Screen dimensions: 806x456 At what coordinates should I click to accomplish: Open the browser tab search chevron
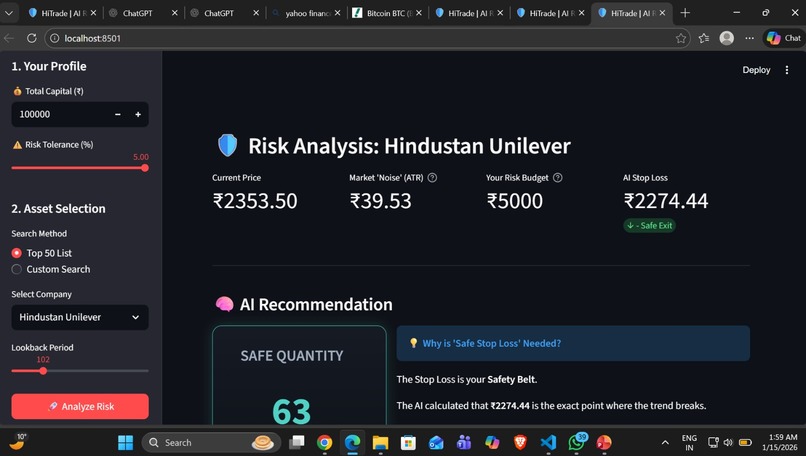click(9, 13)
